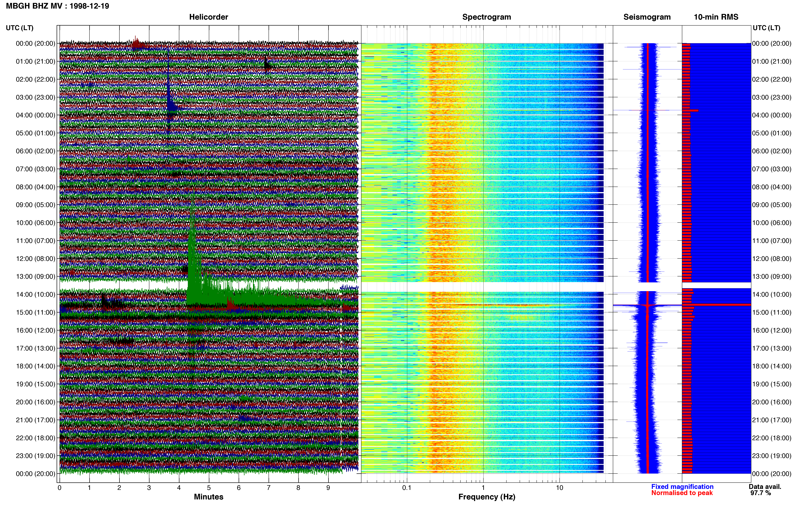Click the '10-min RMS' panel heading
The height and width of the screenshot is (508, 812).
tap(716, 17)
